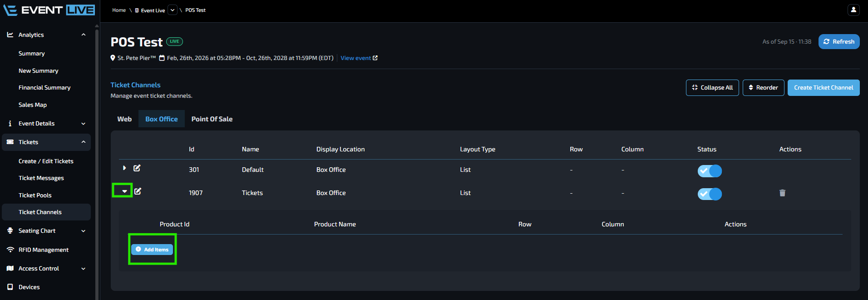Click Create Ticket Channel button
Image resolution: width=868 pixels, height=300 pixels.
coord(824,88)
